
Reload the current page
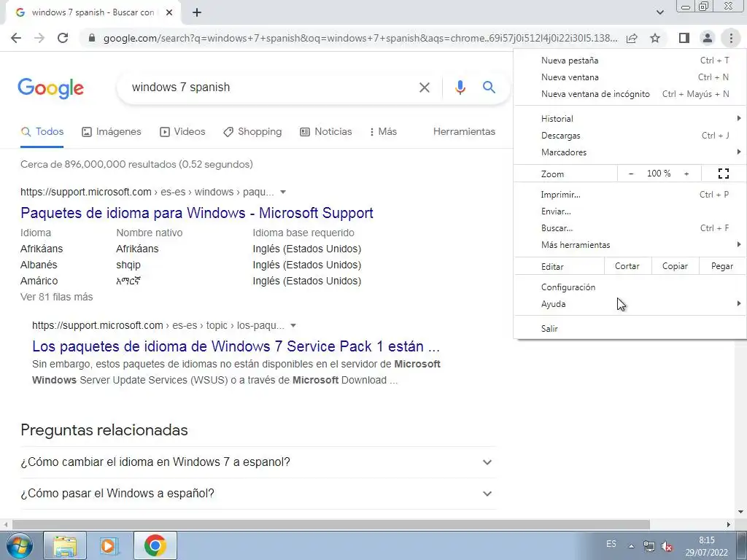coord(63,38)
